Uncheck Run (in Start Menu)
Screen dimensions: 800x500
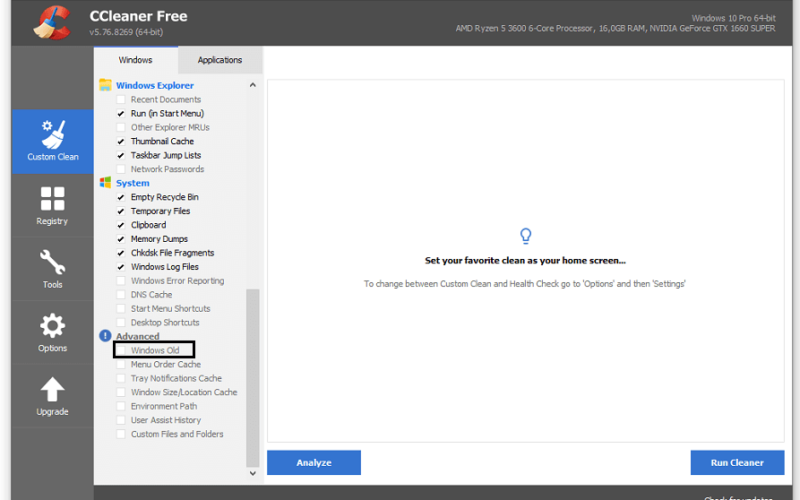click(x=121, y=113)
